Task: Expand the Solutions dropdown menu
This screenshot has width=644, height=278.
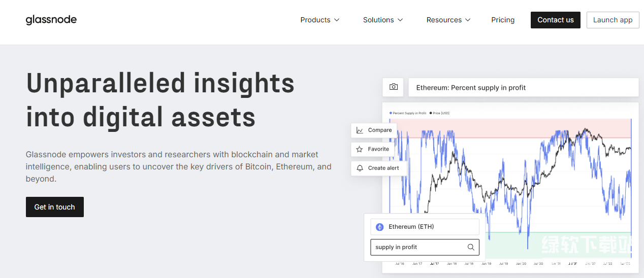Action: coord(383,20)
